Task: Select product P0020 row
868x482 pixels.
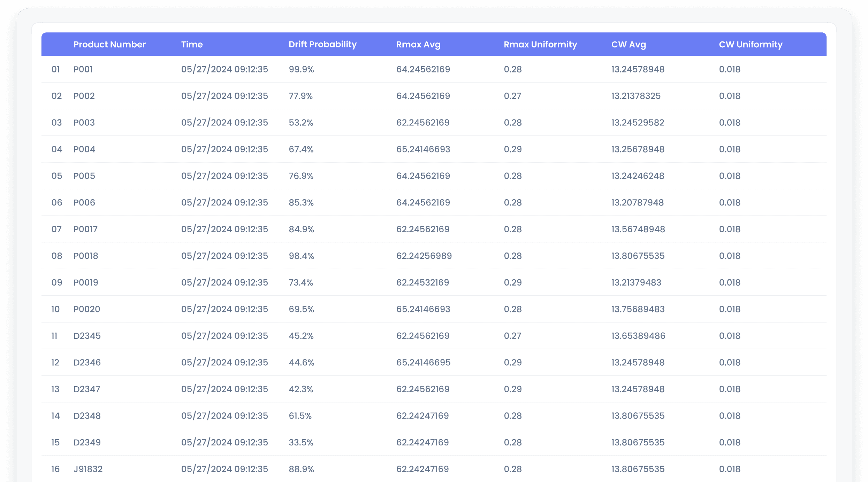Action: coord(87,309)
